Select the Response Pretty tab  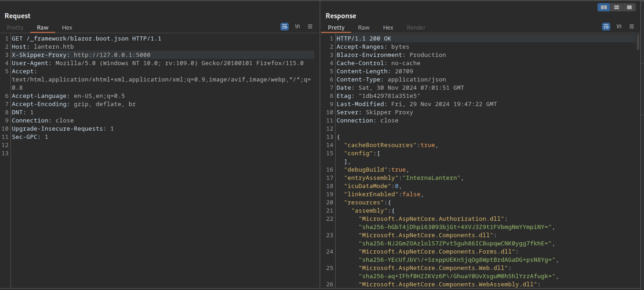(336, 28)
